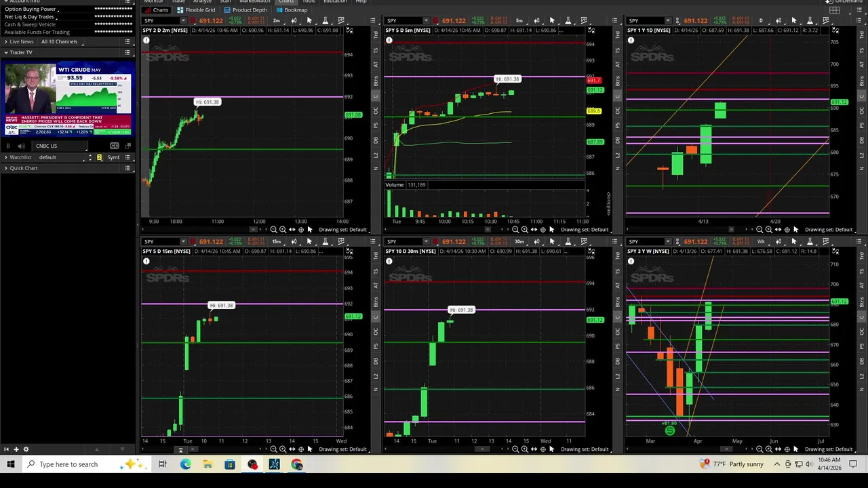Viewport: 868px width, 488px height.
Task: Open Patterns icon on the 15m chart
Action: tap(341, 241)
